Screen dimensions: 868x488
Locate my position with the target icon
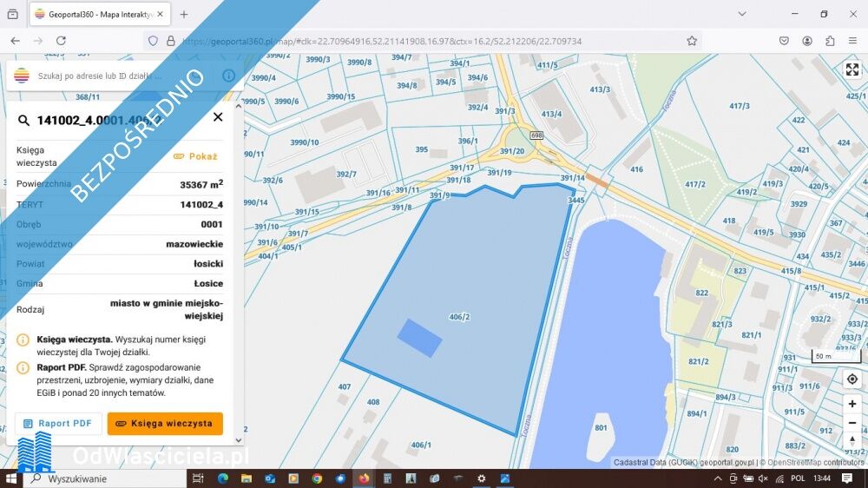(852, 379)
